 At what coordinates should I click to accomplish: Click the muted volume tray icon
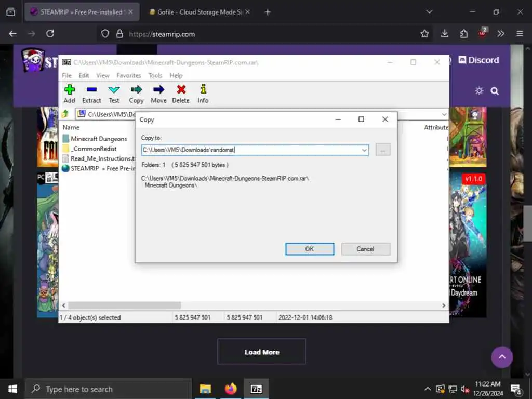click(465, 389)
